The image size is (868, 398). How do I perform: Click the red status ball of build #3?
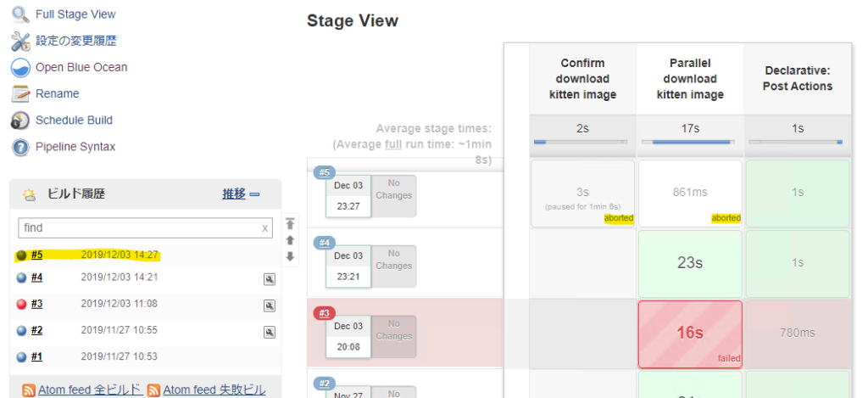point(22,304)
